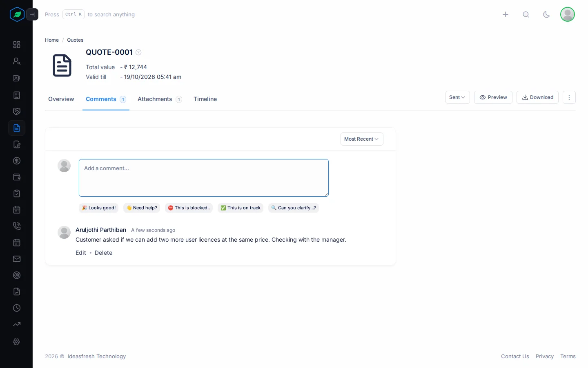Click the help icon beside QUOTE-0001

[138, 52]
